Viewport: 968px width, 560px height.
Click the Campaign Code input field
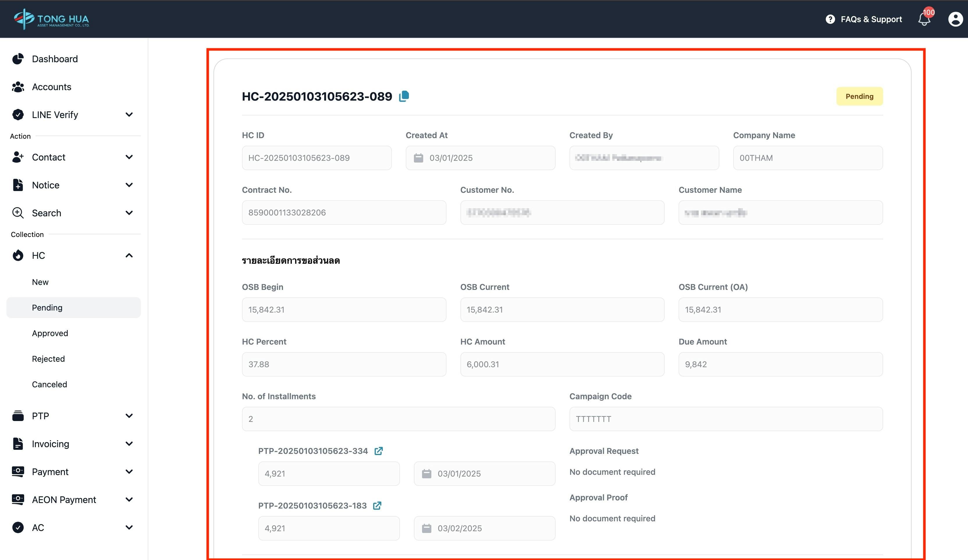coord(726,419)
